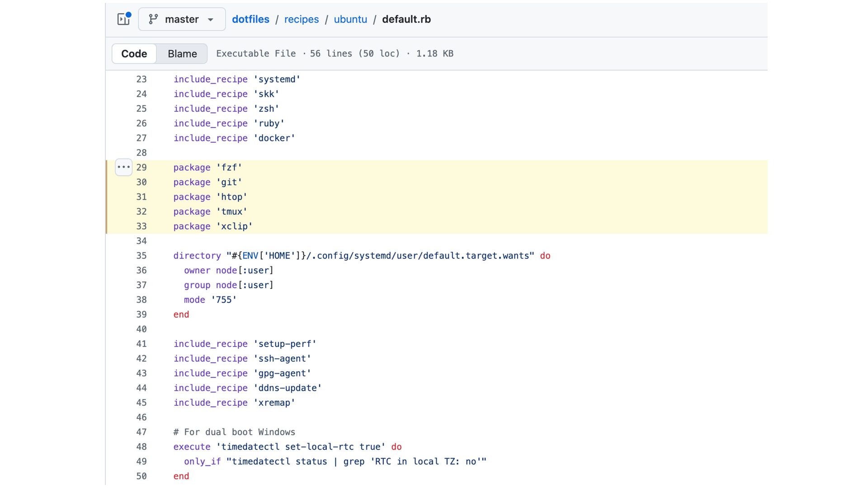Click line number 48 in gutter
The image size is (868, 488).
click(x=142, y=447)
